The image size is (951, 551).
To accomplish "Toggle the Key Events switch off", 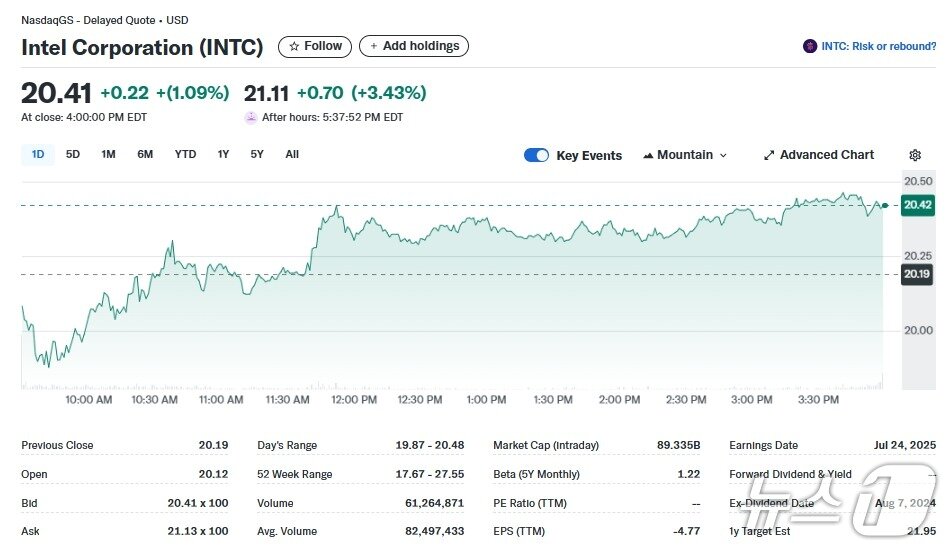I will pos(536,155).
